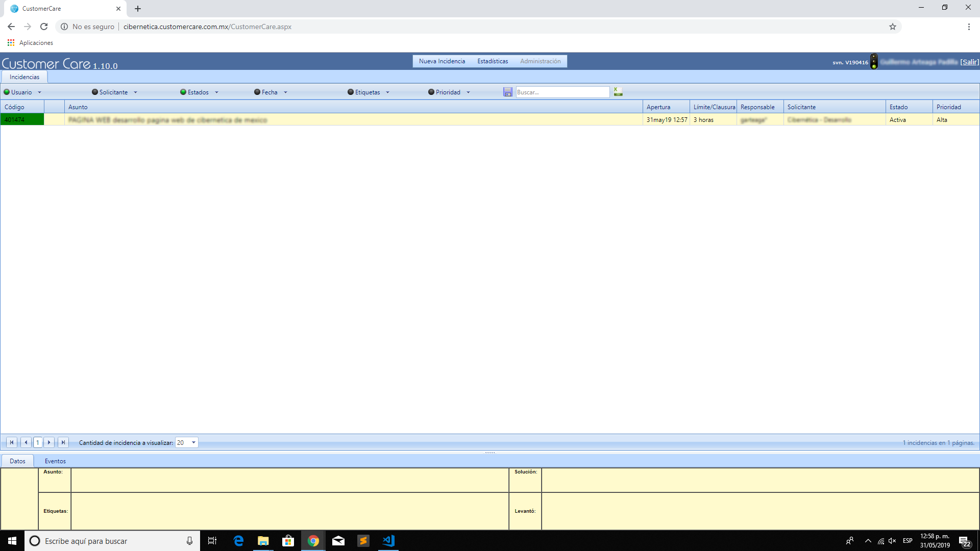Sort by the Código column header
The height and width of the screenshot is (551, 980).
[x=22, y=107]
